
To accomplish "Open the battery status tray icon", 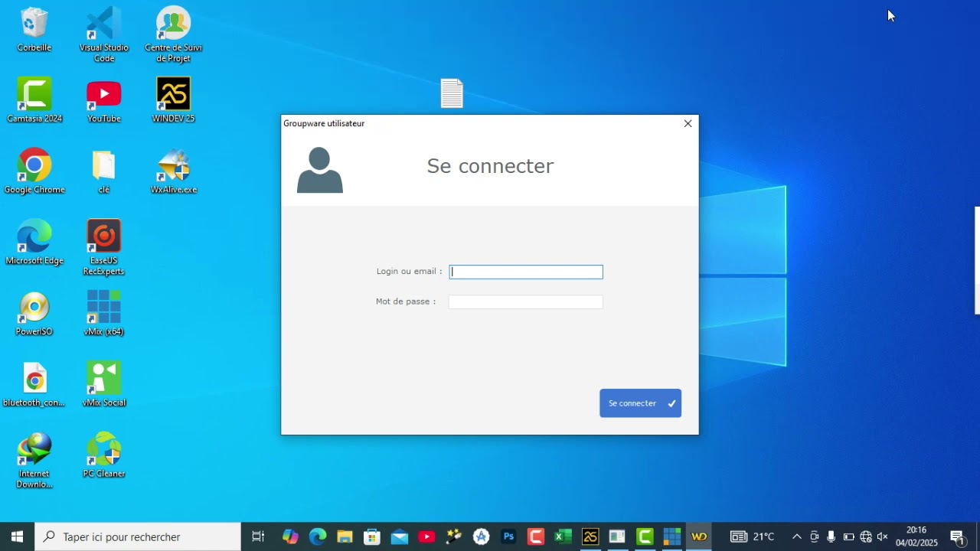I will (x=849, y=536).
